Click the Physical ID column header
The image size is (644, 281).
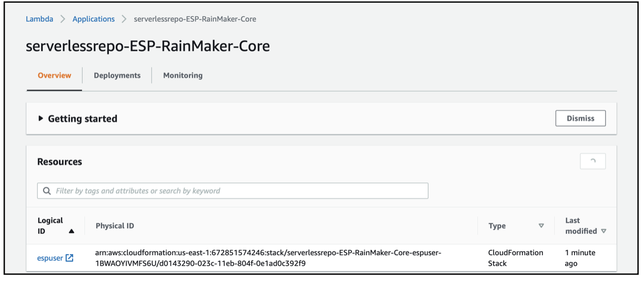115,226
